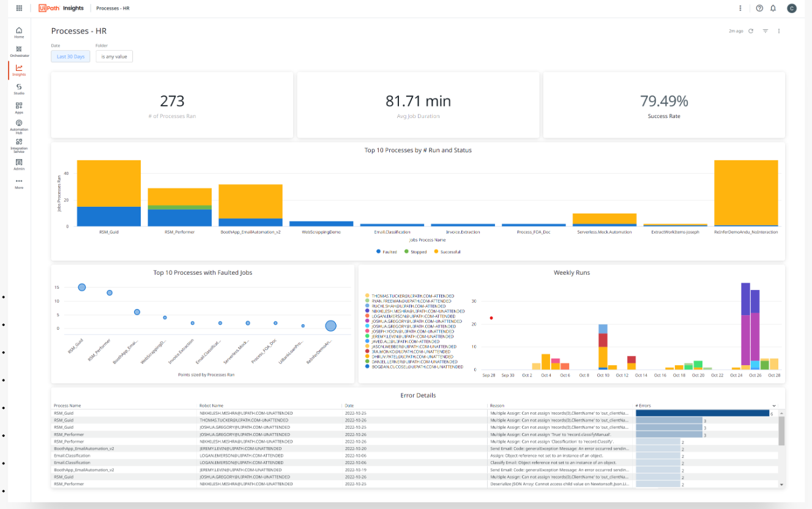Click the RSM_Performer bubble in Faulted Jobs chart
812x509 pixels.
coord(110,293)
